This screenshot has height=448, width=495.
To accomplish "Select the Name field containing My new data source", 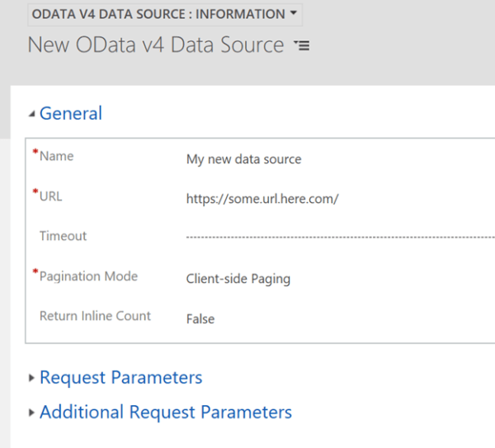I will coord(243,159).
